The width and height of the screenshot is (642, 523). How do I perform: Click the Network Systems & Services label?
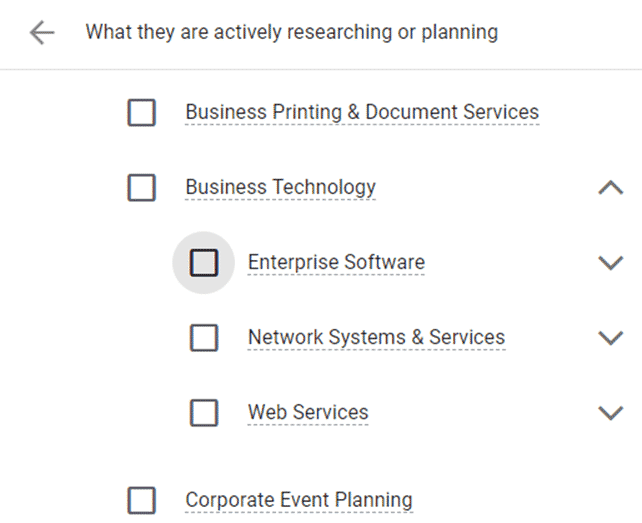[377, 337]
